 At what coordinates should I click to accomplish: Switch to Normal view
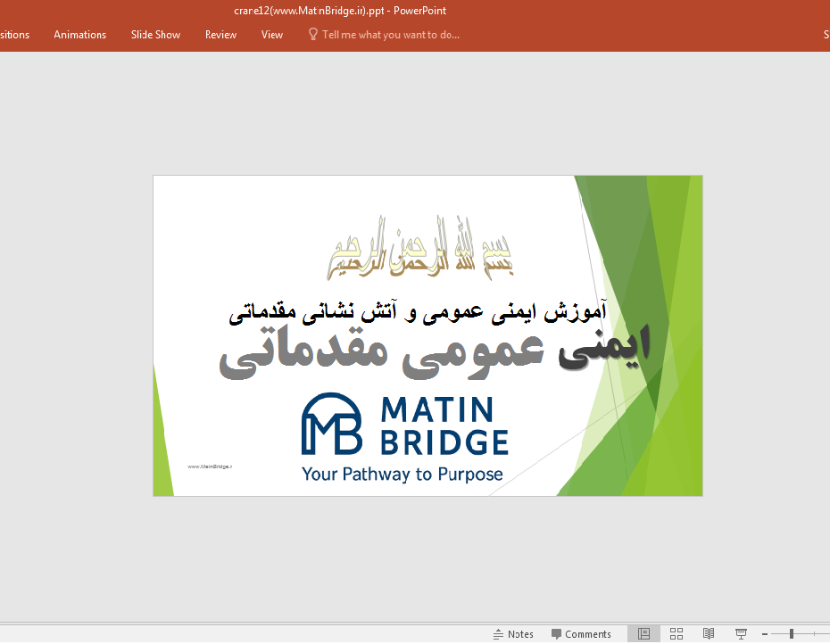click(x=643, y=633)
